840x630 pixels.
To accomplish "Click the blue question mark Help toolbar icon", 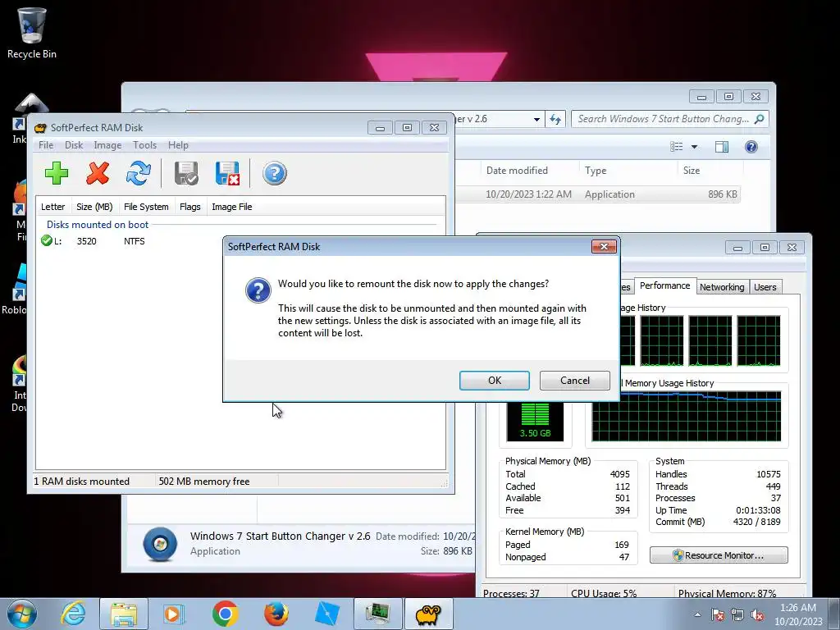I will [x=274, y=174].
